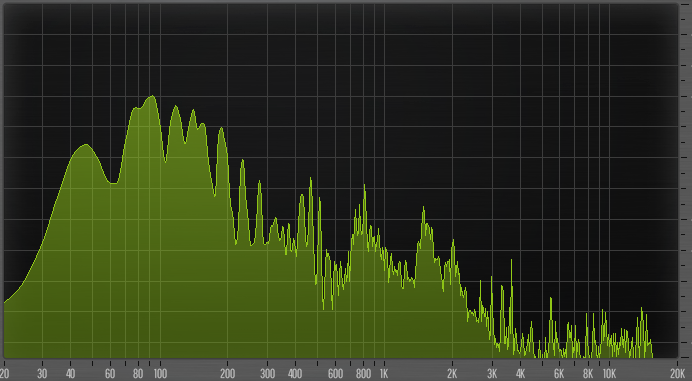Screen dimensions: 692x381
Task: Click the 100 Hz frequency axis label
Action: [x=160, y=374]
